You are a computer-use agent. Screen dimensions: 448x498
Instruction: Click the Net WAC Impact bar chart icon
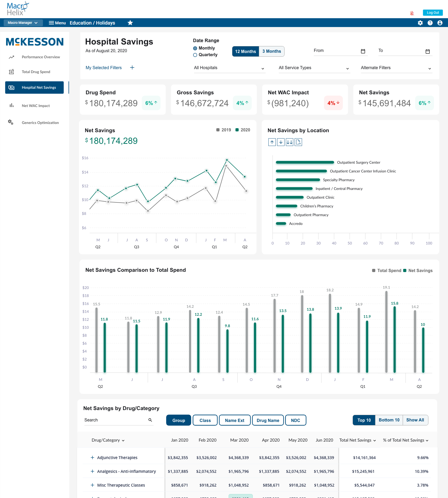point(11,105)
